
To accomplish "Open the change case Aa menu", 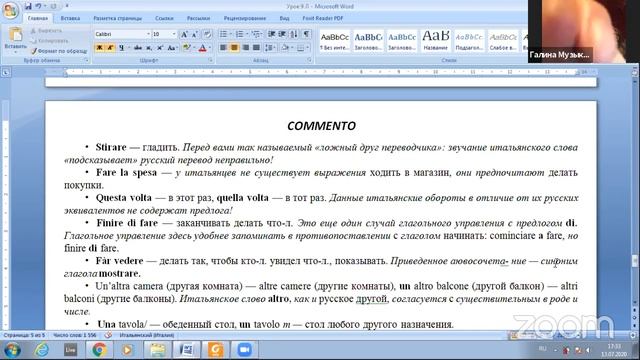I will point(172,48).
